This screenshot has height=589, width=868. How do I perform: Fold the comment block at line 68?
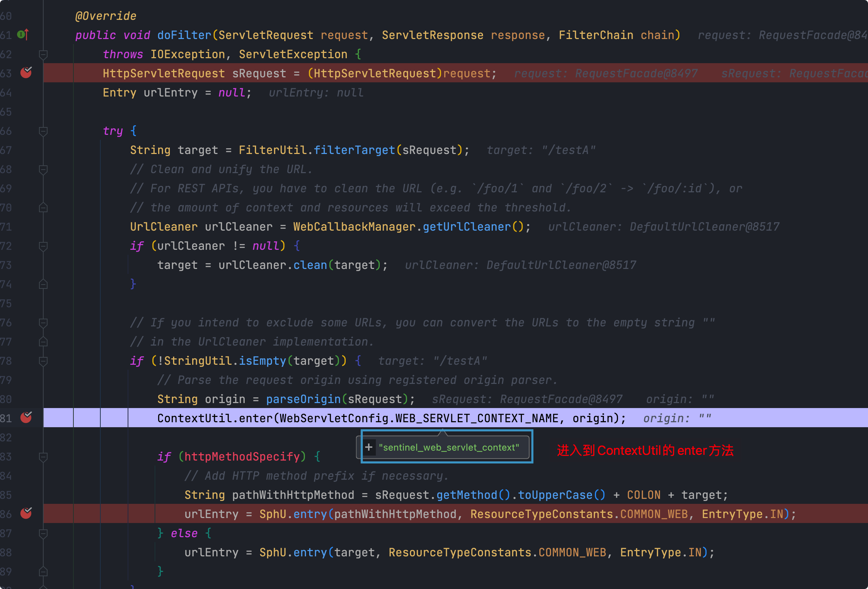43,170
